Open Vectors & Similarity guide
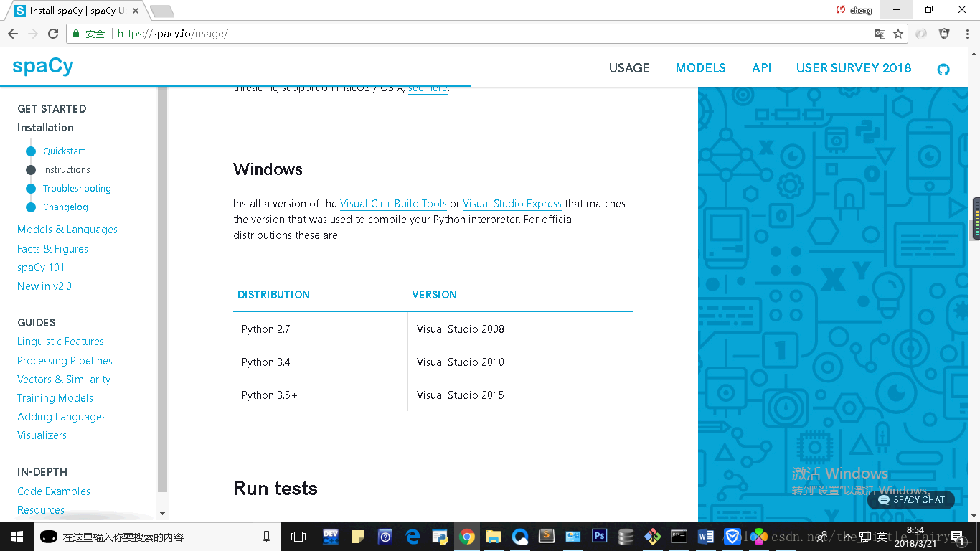This screenshot has height=551, width=980. pos(64,380)
